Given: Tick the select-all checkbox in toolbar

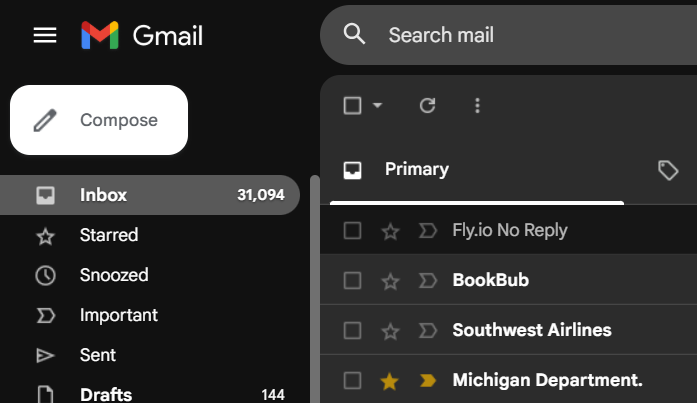Looking at the screenshot, I should [353, 106].
